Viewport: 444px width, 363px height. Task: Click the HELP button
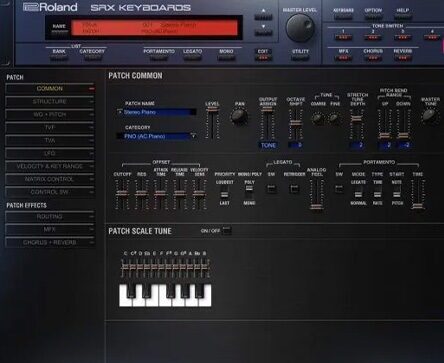coord(402,16)
